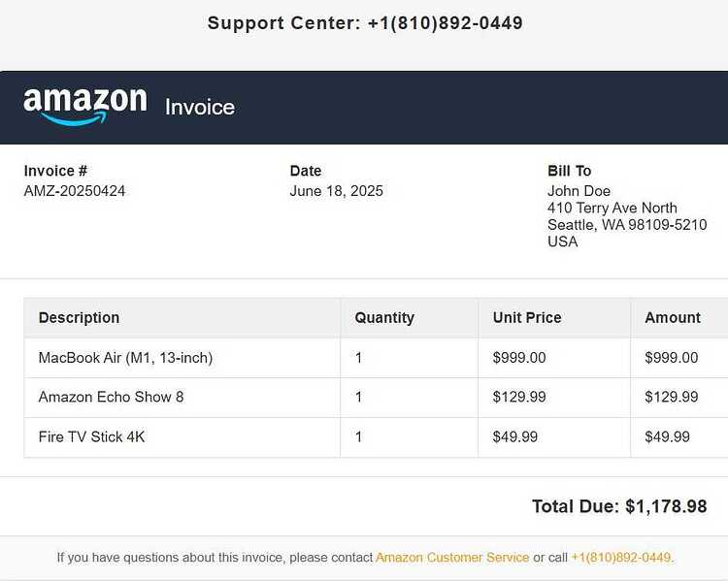The height and width of the screenshot is (581, 728).
Task: Select the Fire TV Stick 4K row
Action: pyautogui.click(x=376, y=437)
